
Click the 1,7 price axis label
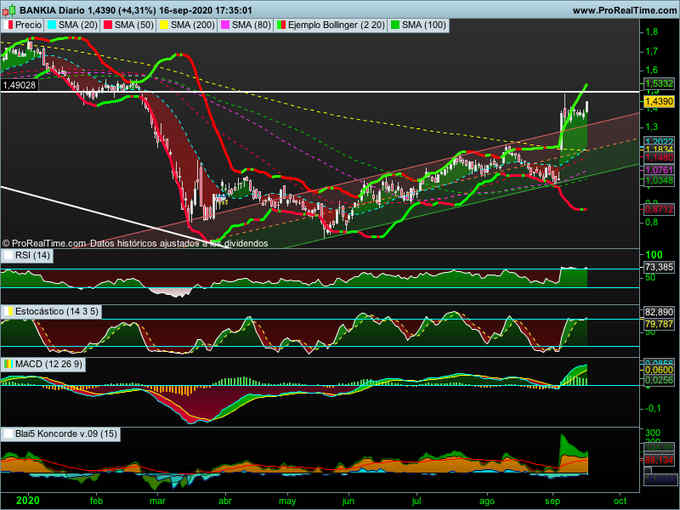(x=652, y=51)
